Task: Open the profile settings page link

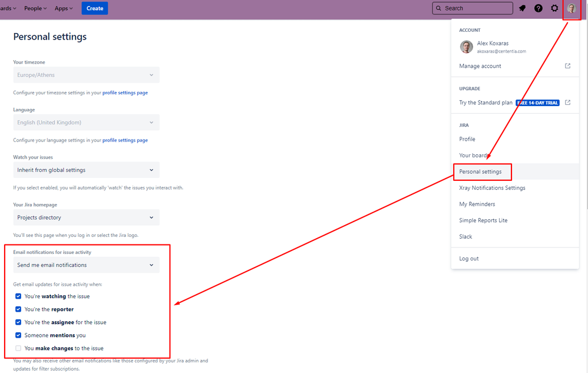Action: click(125, 93)
